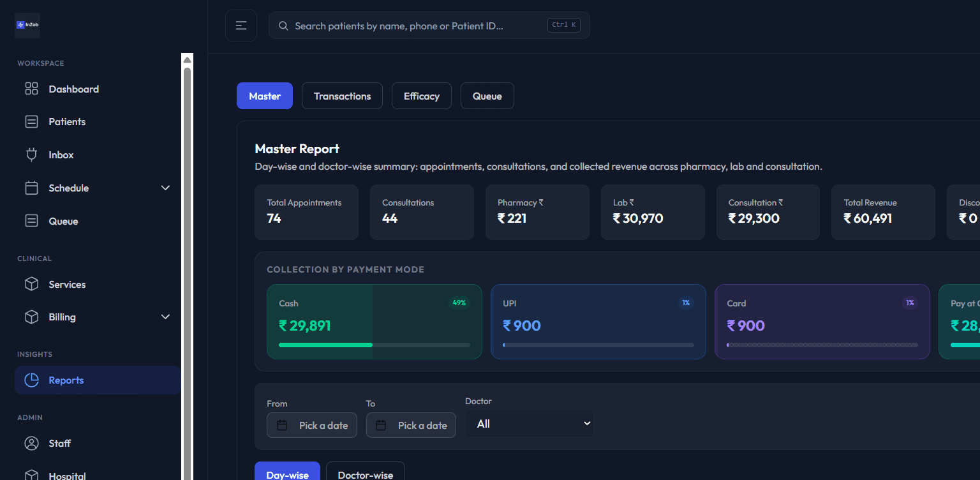The height and width of the screenshot is (480, 980).
Task: Click the patient search input field
Action: (429, 26)
